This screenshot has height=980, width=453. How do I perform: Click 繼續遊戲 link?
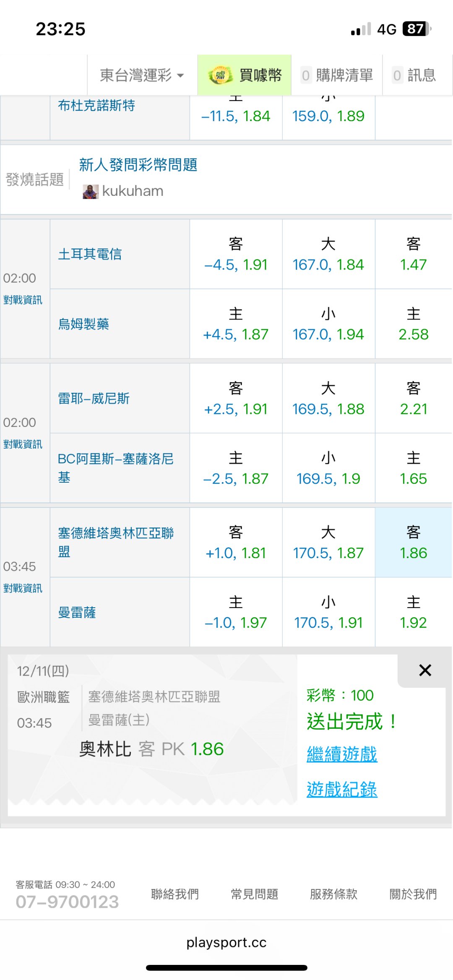coord(342,754)
